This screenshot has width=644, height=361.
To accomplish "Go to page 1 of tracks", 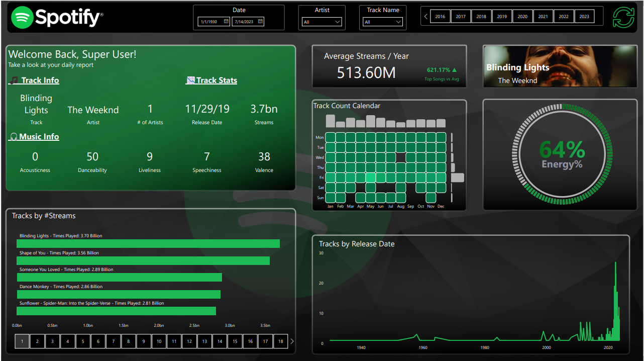I will pos(22,341).
